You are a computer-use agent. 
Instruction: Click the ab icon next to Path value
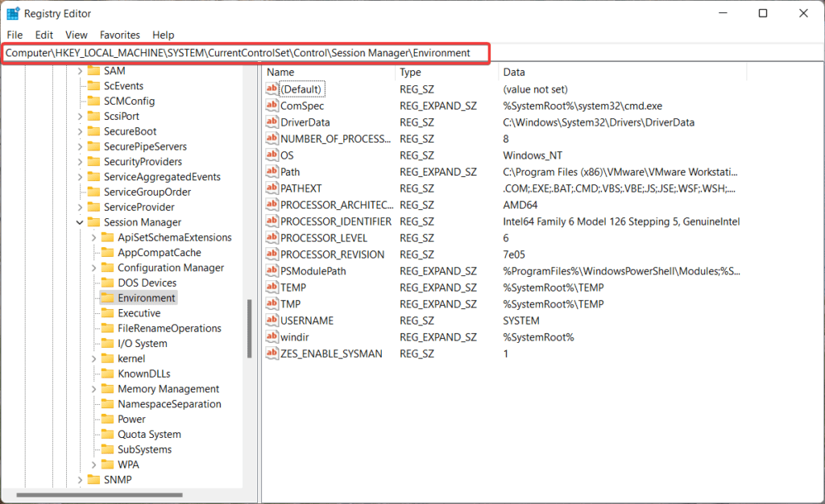(x=272, y=171)
